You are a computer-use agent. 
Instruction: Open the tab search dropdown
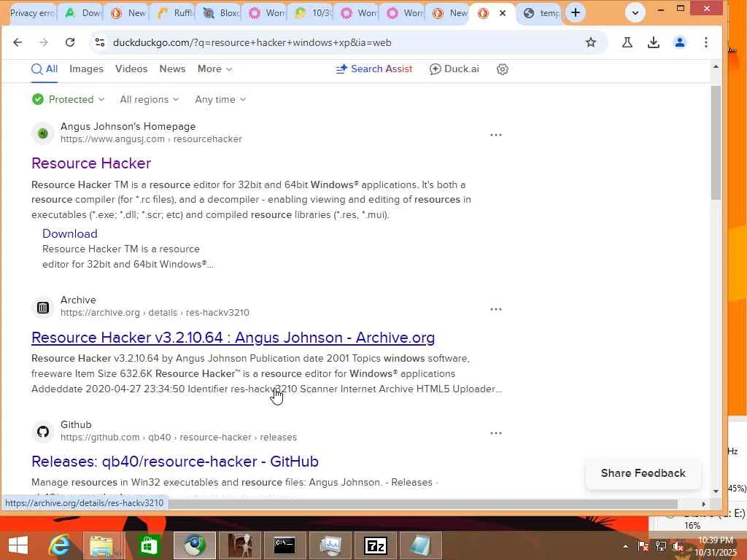click(x=635, y=13)
